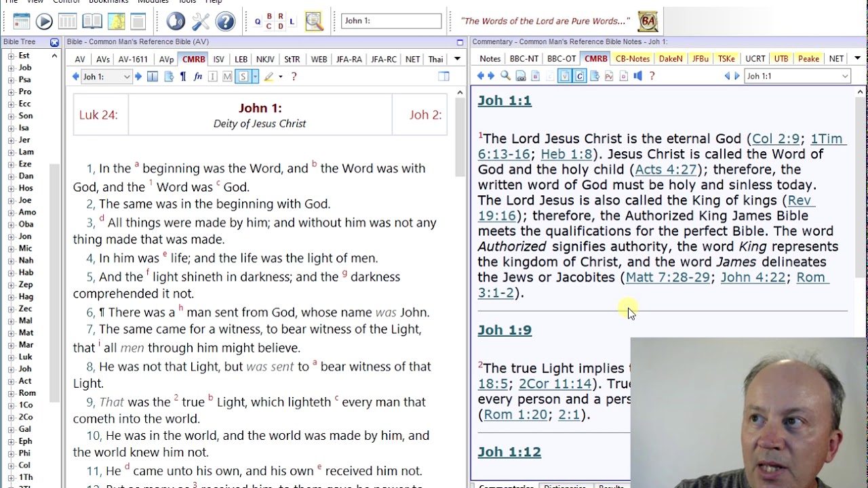Screen dimensions: 868x488
Task: Click the Commentary panel vertical scrollbar
Action: 861,187
